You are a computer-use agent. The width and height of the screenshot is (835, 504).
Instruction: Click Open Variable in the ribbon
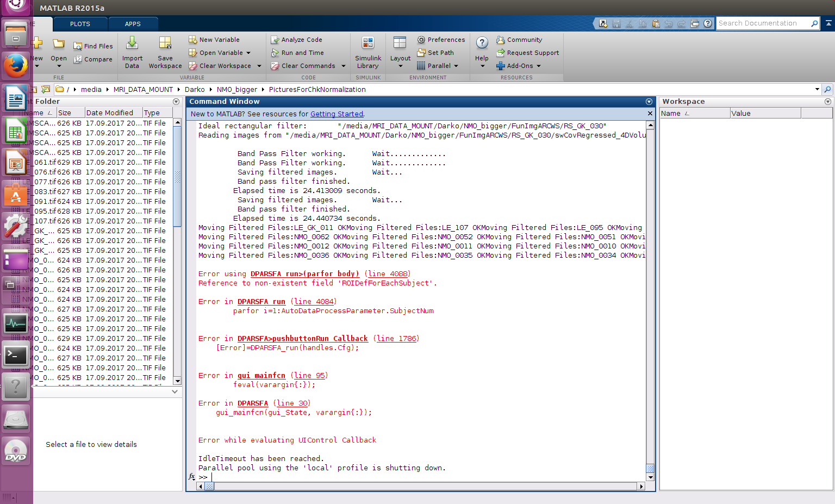click(x=216, y=53)
